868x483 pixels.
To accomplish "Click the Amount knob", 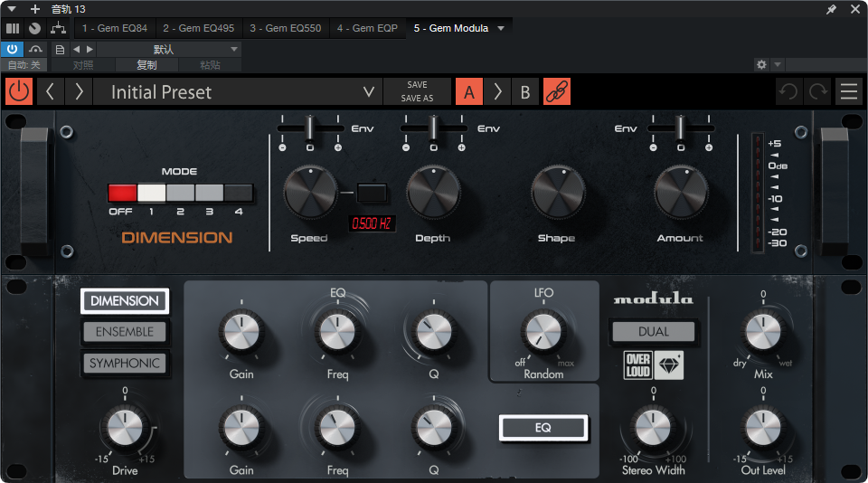I will 681,192.
